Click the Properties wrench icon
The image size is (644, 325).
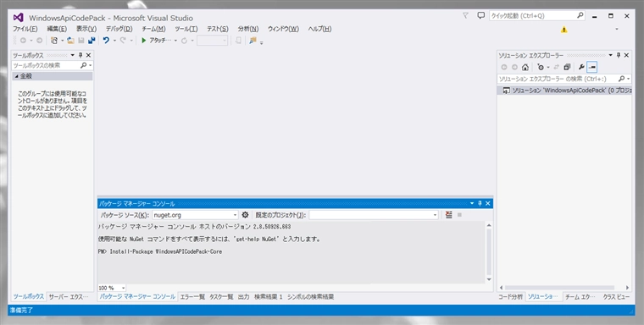point(581,68)
